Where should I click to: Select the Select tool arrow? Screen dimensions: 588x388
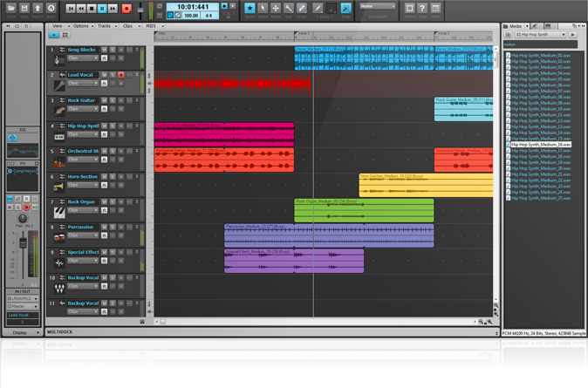click(x=263, y=8)
